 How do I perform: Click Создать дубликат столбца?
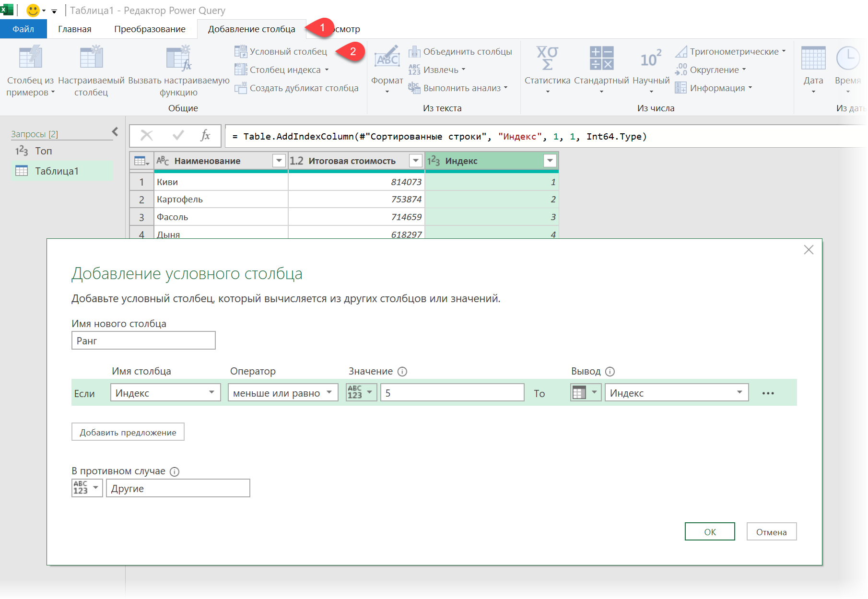point(296,88)
